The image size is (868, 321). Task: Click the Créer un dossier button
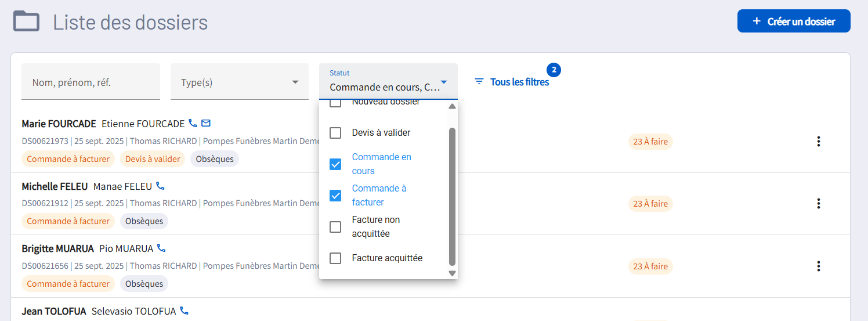pyautogui.click(x=793, y=21)
